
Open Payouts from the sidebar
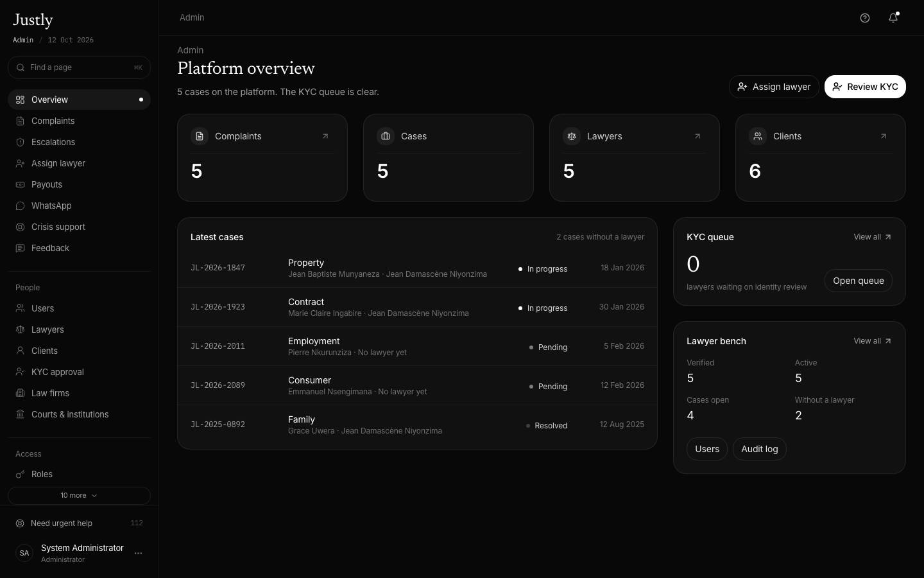[x=79, y=184]
